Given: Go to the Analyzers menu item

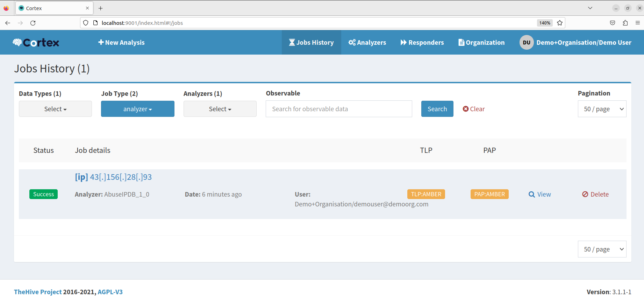Looking at the screenshot, I should [x=367, y=42].
